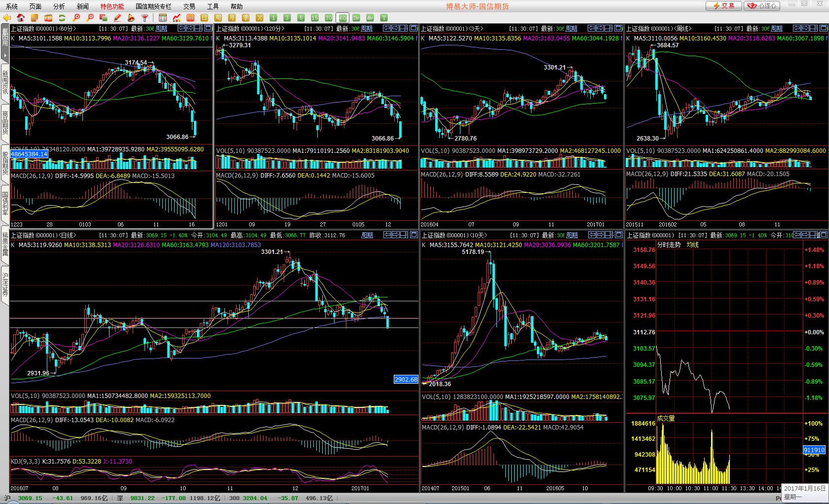Open 周期 dropdown in 3天 panel
The height and width of the screenshot is (504, 829).
click(x=571, y=29)
